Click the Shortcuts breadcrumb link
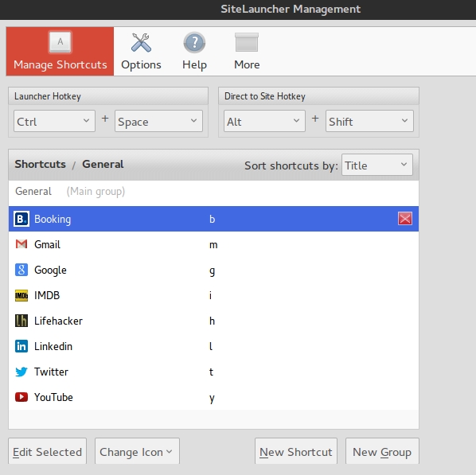The width and height of the screenshot is (476, 475). (x=41, y=164)
